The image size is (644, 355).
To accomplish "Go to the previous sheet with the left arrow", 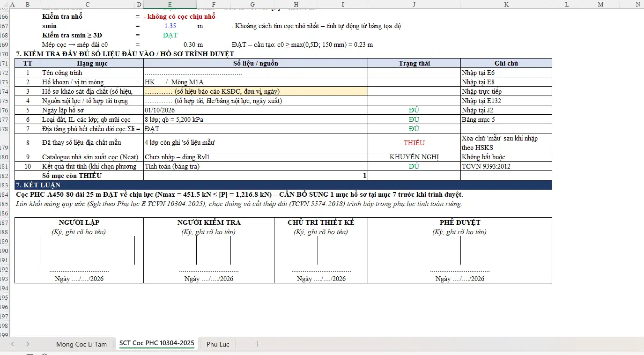I will point(13,344).
